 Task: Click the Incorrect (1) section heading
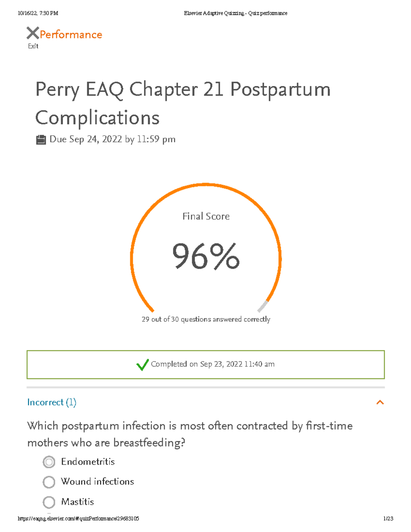52,403
